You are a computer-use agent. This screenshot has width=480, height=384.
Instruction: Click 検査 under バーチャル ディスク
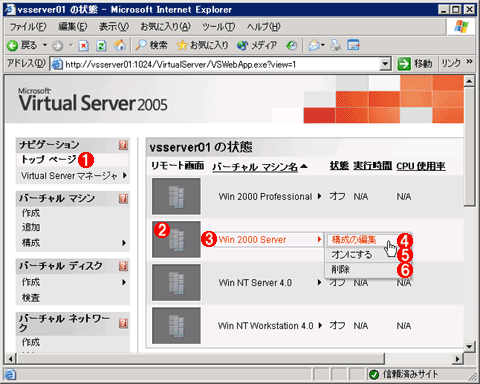click(x=31, y=298)
